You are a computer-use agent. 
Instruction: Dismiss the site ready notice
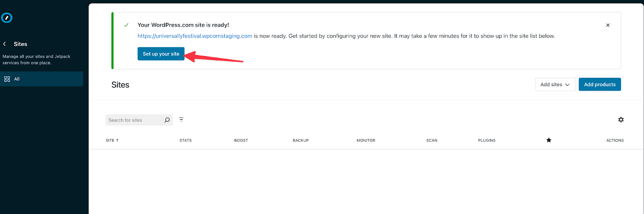click(x=608, y=25)
